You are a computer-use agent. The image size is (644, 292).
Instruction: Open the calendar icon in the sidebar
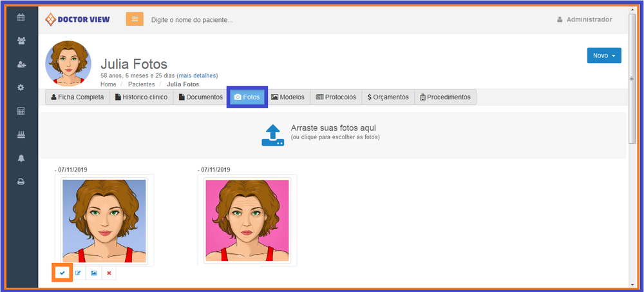[21, 17]
